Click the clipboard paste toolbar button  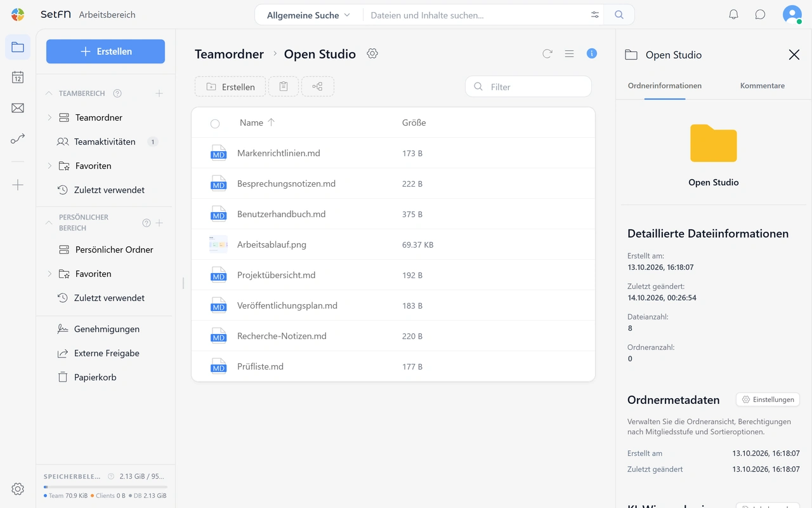(284, 86)
